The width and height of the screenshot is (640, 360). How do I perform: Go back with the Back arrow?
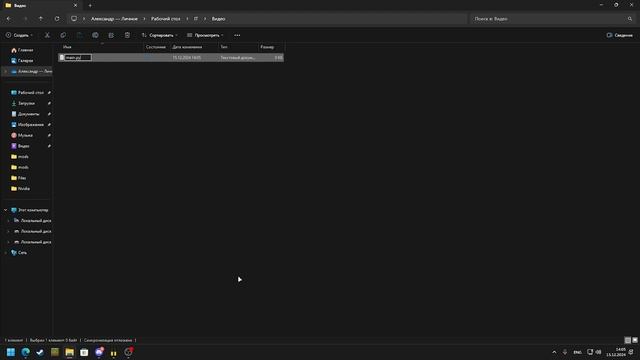pos(9,19)
